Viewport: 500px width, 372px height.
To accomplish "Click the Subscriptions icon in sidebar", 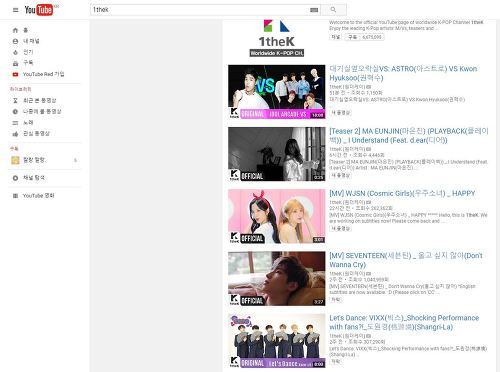I will [15, 63].
